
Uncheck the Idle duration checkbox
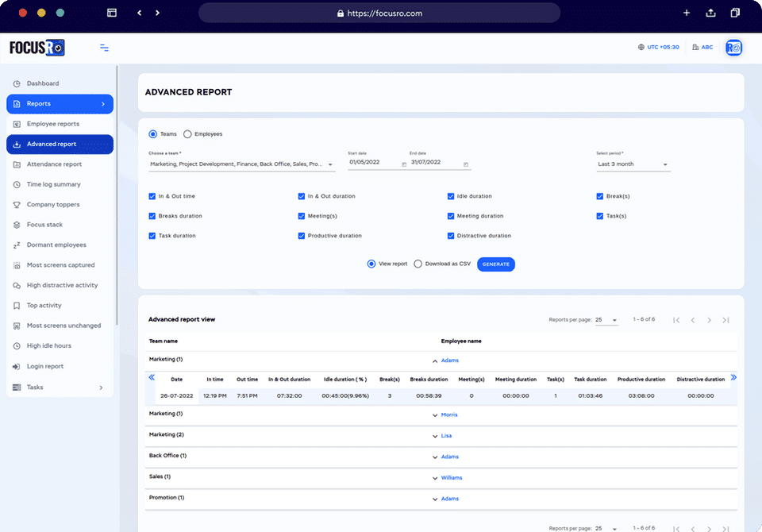tap(451, 196)
